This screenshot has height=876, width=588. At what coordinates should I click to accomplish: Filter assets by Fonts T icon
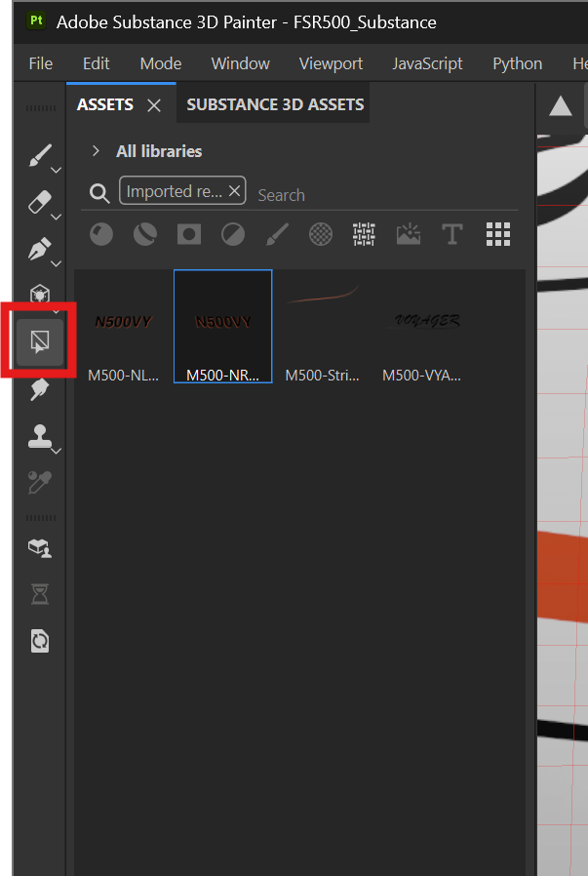452,234
